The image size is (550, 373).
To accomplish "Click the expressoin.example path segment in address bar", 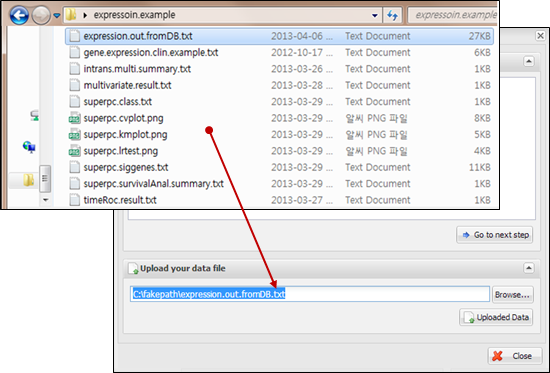I will tap(134, 15).
